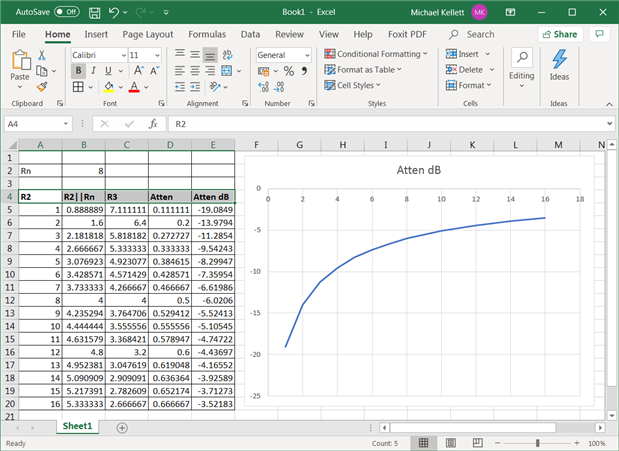Click the Share button

tap(560, 33)
